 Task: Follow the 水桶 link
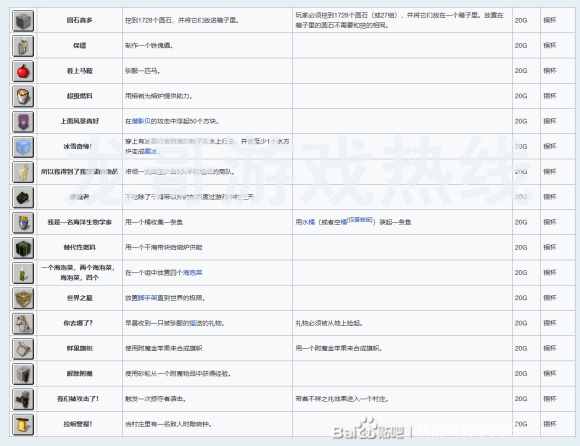pyautogui.click(x=308, y=222)
